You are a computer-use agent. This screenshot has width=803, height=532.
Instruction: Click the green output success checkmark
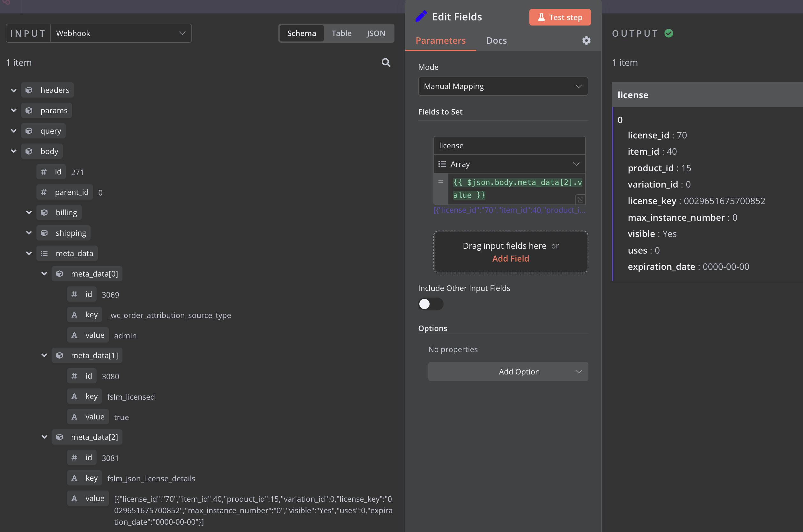669,33
